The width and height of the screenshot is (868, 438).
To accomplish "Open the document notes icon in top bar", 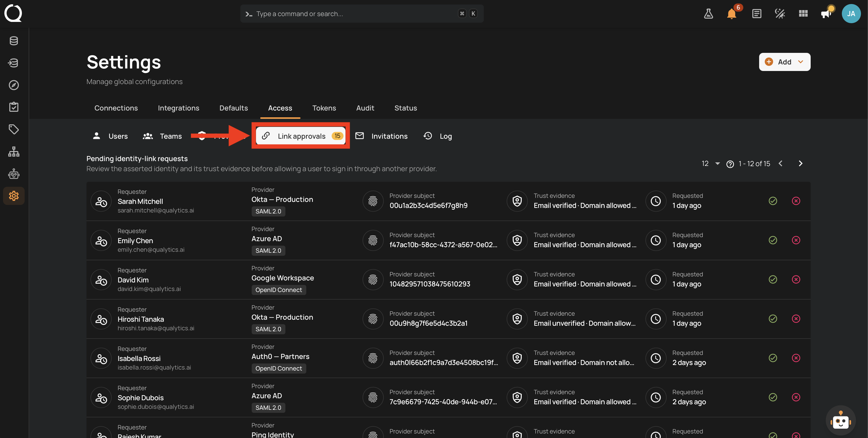I will pyautogui.click(x=757, y=14).
